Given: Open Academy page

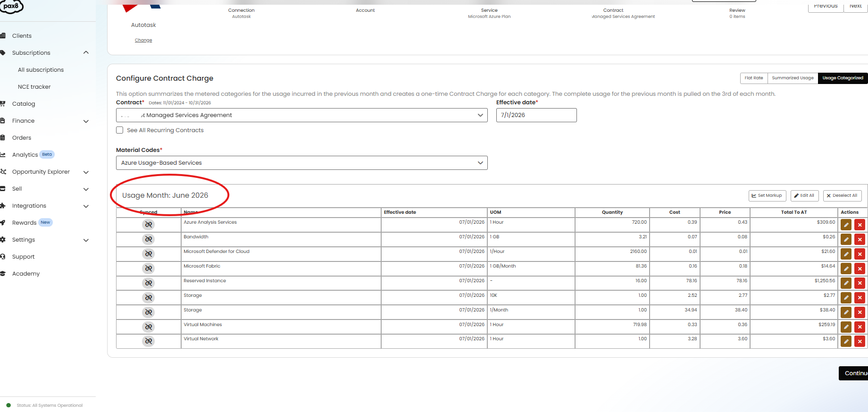Looking at the screenshot, I should coord(26,274).
